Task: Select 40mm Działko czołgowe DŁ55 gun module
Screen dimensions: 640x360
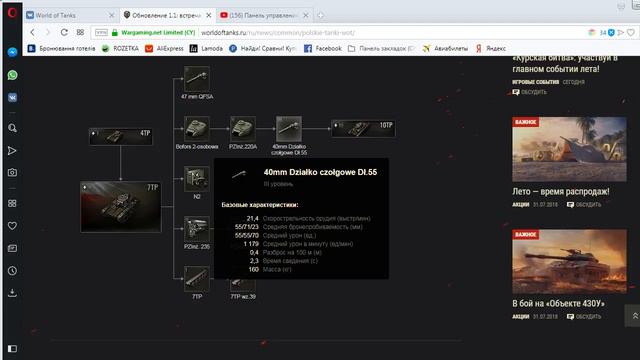Action: tap(289, 129)
